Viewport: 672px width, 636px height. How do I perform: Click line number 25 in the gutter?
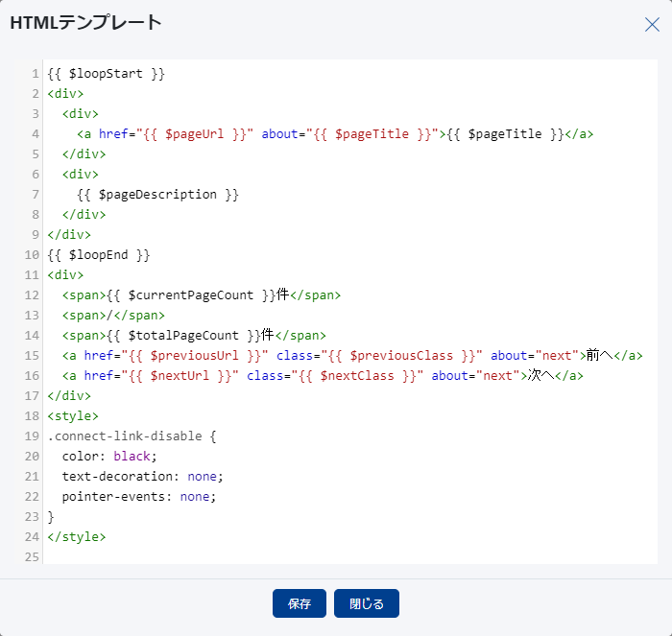[x=34, y=556]
